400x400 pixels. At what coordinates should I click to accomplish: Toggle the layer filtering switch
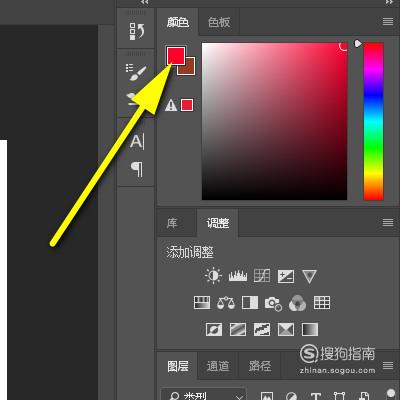pos(390,394)
